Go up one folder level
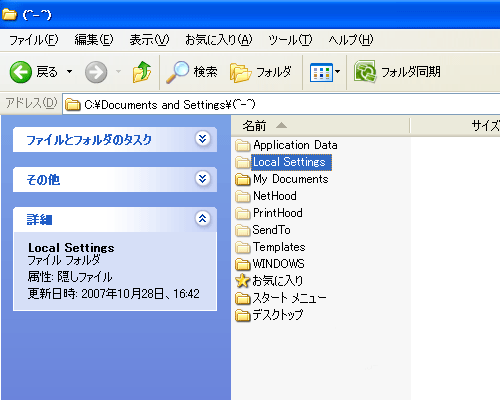This screenshot has width=500, height=400. [x=142, y=72]
